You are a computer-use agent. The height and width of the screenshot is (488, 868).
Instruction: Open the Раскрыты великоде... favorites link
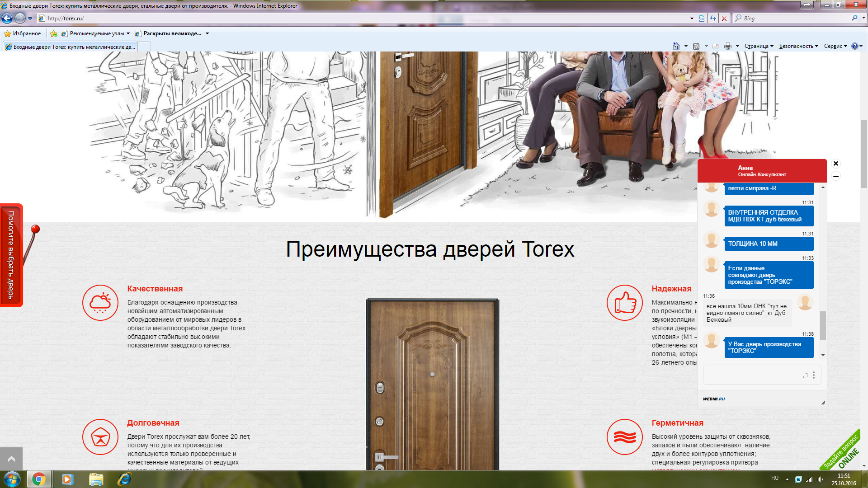[x=168, y=33]
